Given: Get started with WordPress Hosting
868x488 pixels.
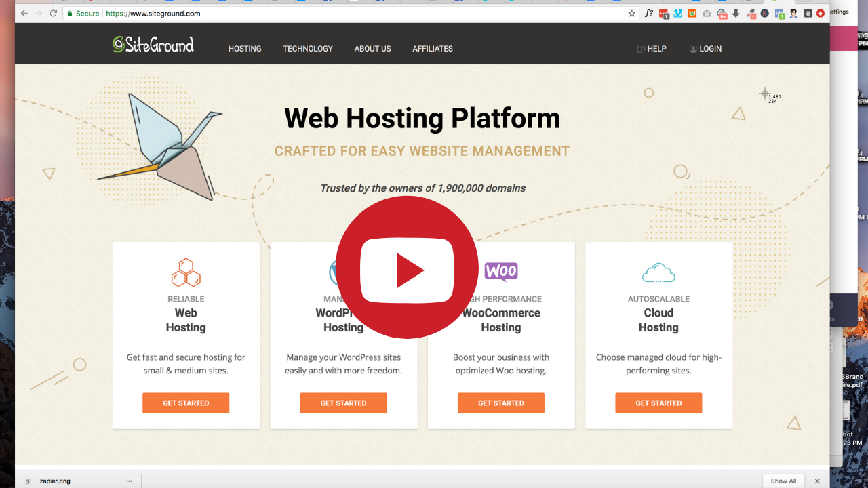Looking at the screenshot, I should tap(343, 403).
